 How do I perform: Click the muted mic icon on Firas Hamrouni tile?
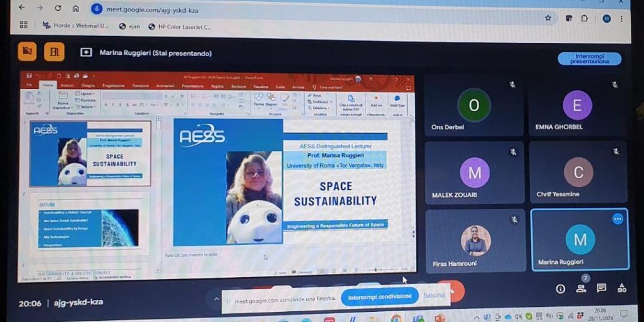(514, 220)
